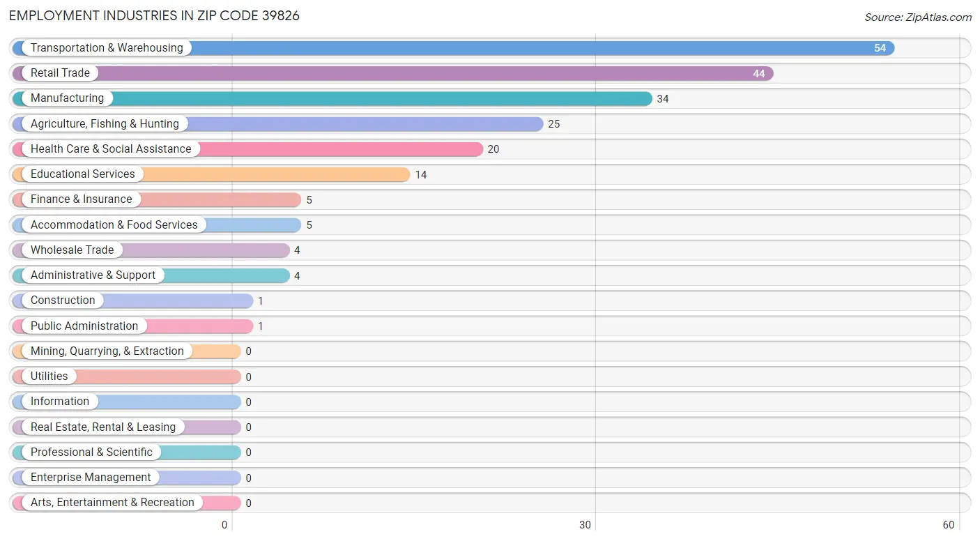Image resolution: width=980 pixels, height=541 pixels.
Task: Click the Source: ZipAtlas.com attribution
Action: 918,17
